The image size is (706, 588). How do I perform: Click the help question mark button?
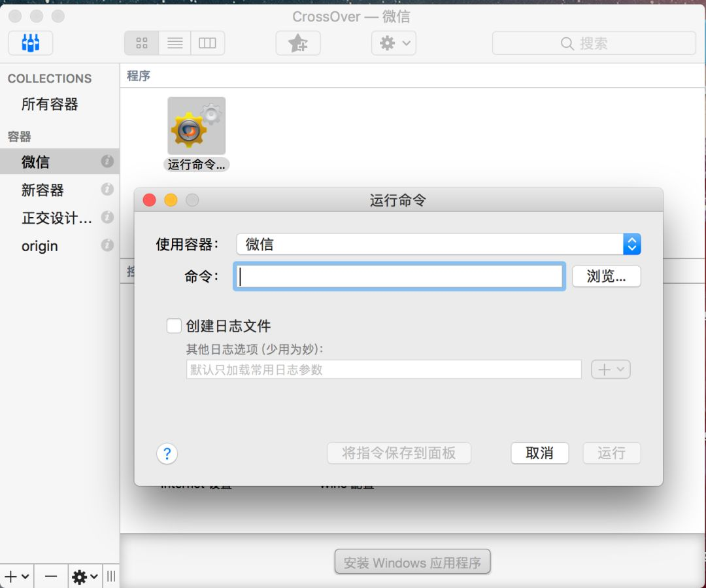167,453
